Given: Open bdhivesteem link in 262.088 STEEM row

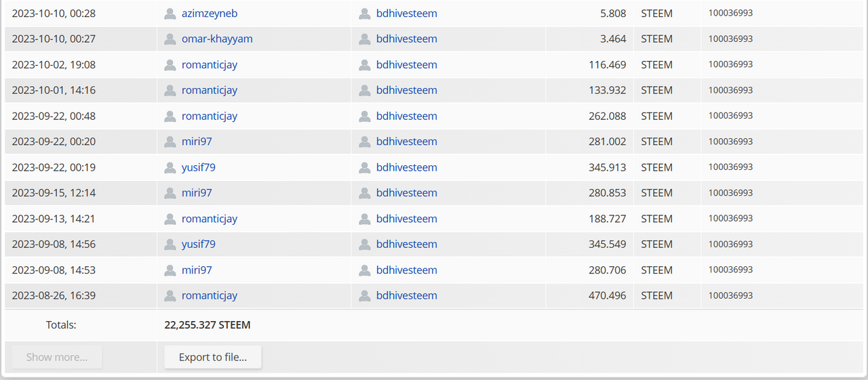Looking at the screenshot, I should click(x=407, y=116).
